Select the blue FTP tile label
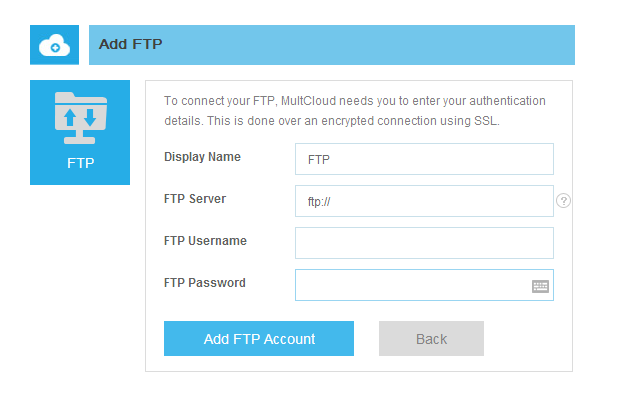 click(x=80, y=163)
